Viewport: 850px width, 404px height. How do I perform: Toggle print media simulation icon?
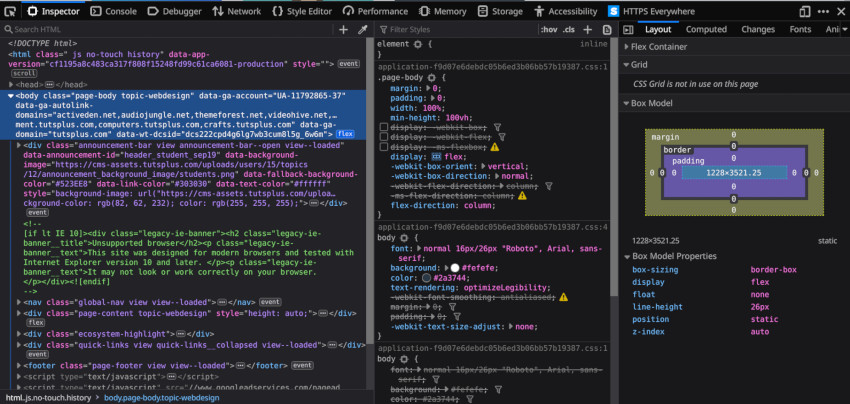(606, 30)
